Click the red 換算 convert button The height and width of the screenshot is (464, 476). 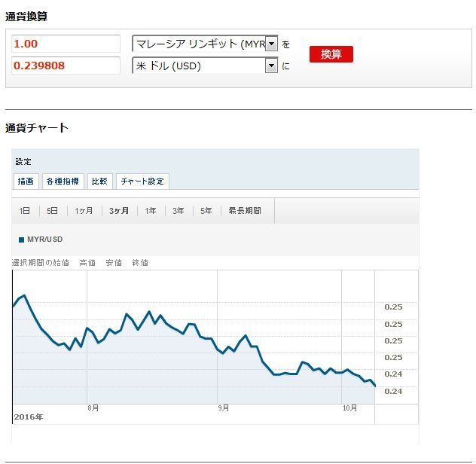click(331, 54)
